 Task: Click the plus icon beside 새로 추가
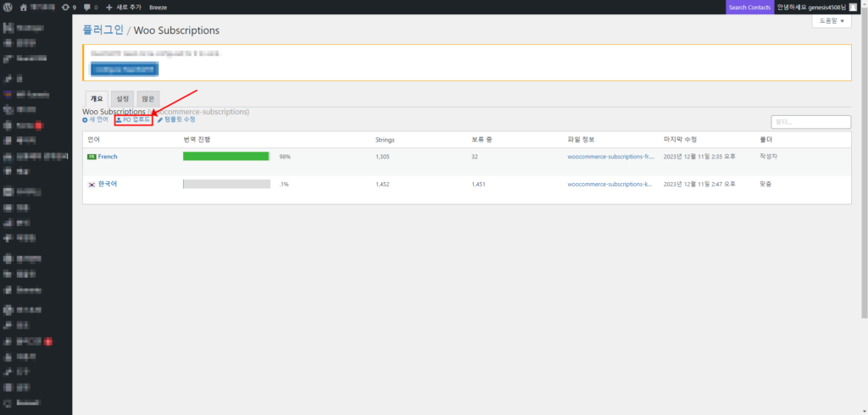click(109, 7)
